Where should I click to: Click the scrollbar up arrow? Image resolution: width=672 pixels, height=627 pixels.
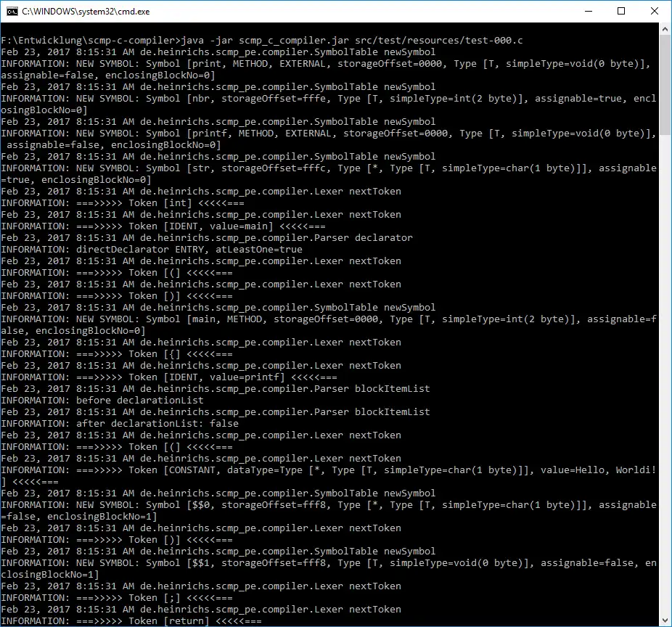coord(665,29)
